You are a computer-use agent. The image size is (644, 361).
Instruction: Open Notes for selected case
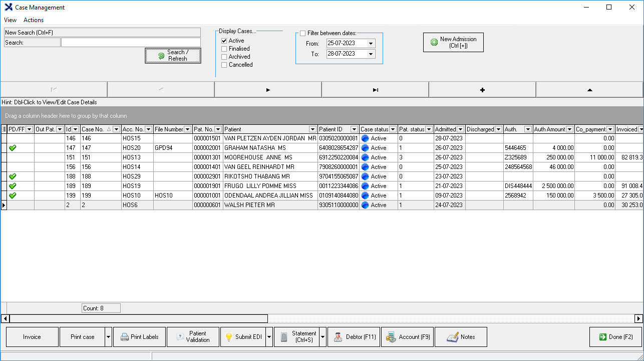pyautogui.click(x=461, y=337)
